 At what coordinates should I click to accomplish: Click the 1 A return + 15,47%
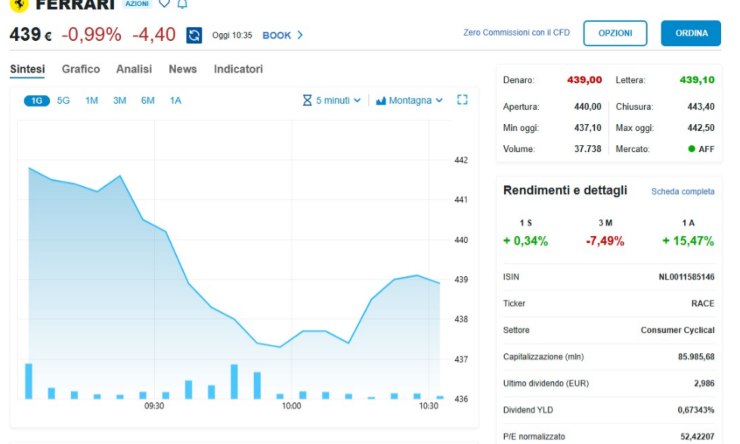tap(688, 241)
